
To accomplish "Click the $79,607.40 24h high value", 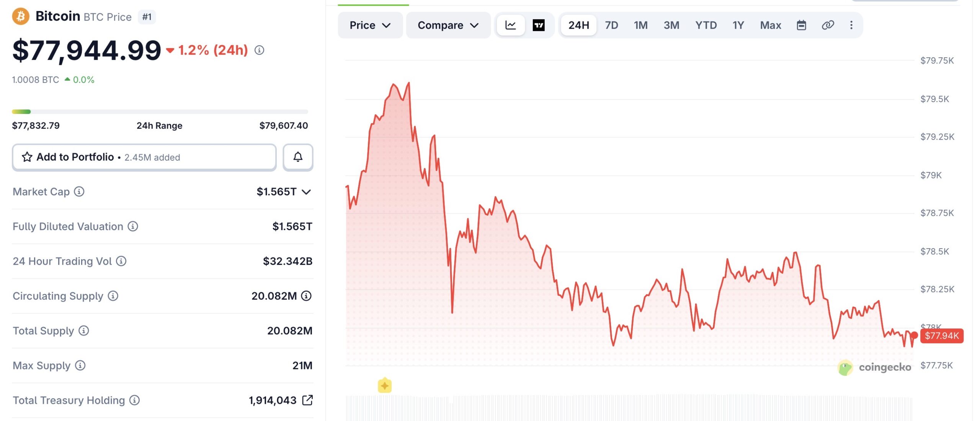I will tap(284, 125).
